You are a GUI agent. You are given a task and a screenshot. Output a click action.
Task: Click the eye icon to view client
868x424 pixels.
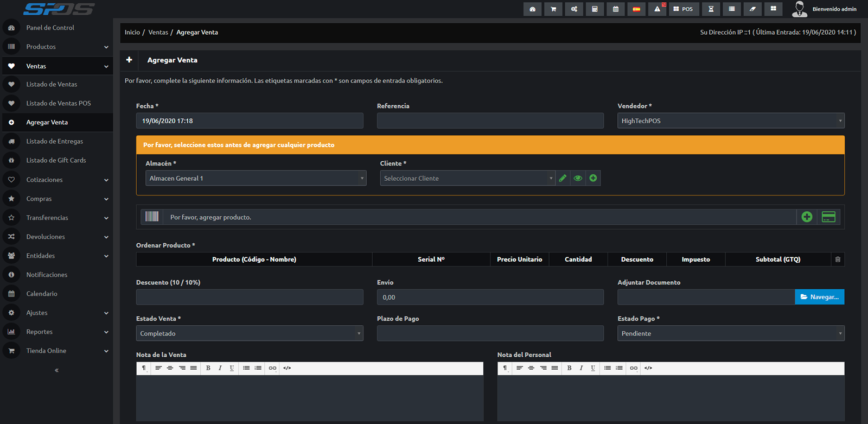coord(578,178)
